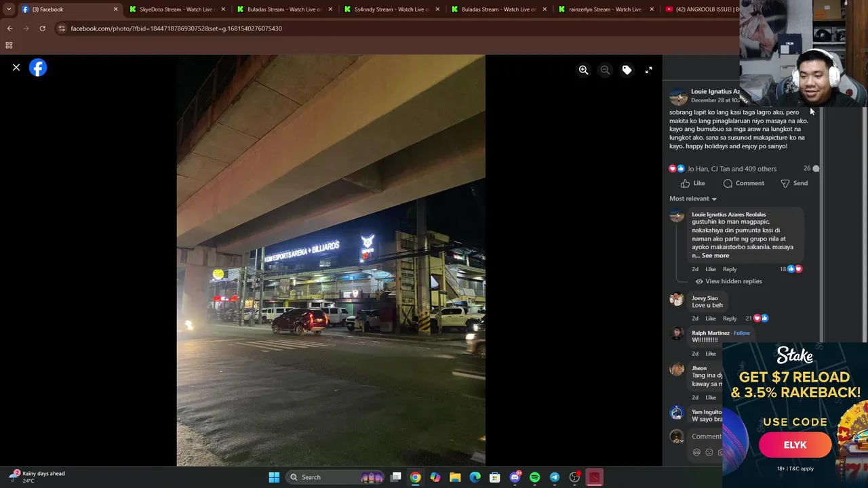Insert an avatar sticker in the comment

[x=696, y=453]
